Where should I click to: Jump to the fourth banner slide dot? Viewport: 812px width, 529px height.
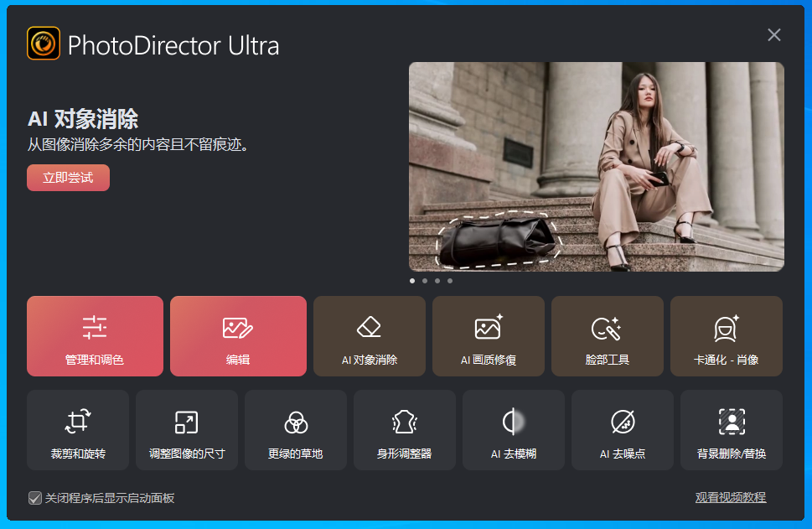450,281
